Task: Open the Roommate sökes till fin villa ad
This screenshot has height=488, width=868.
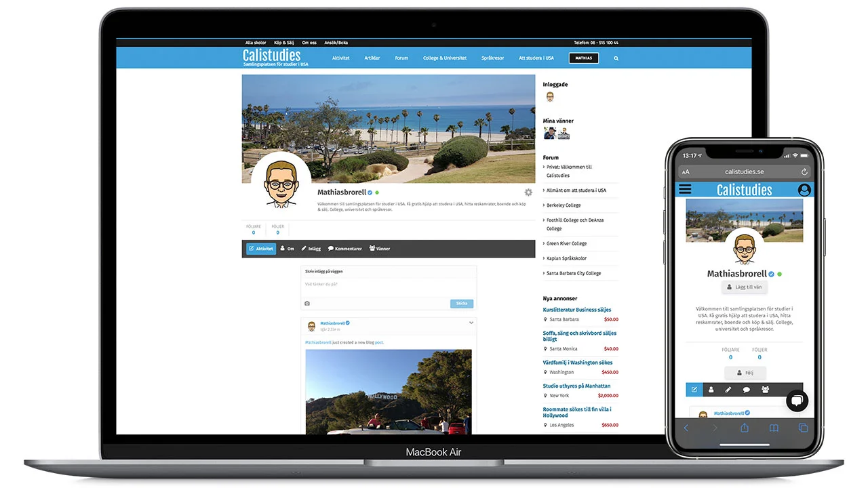Action: pos(577,413)
